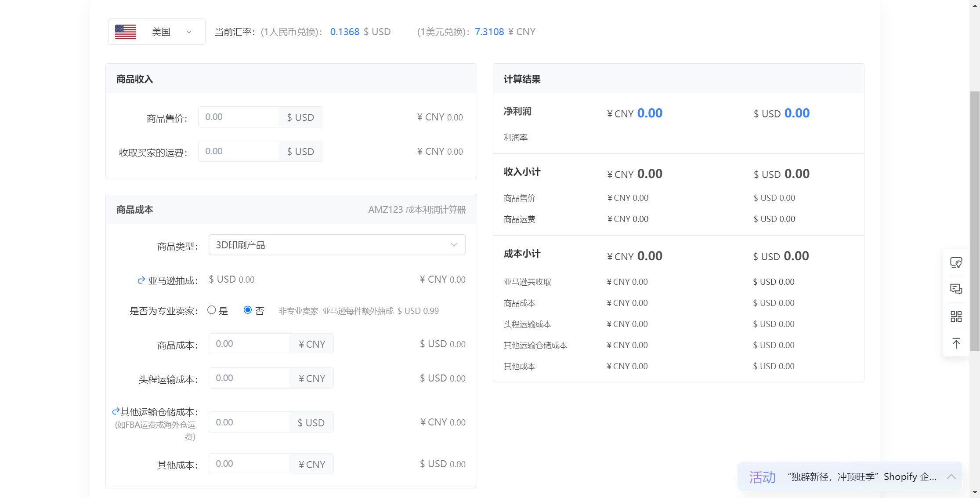Click the 商品成本 panel header

point(291,209)
